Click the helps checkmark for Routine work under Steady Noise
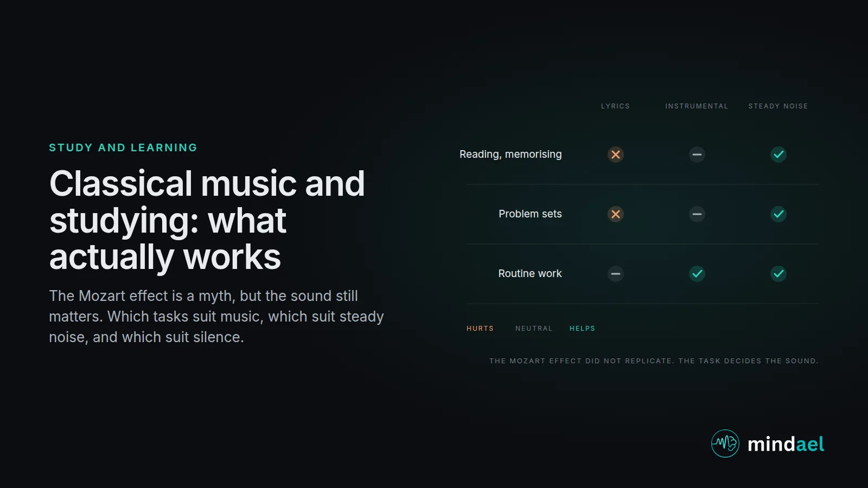This screenshot has width=868, height=488. click(778, 274)
